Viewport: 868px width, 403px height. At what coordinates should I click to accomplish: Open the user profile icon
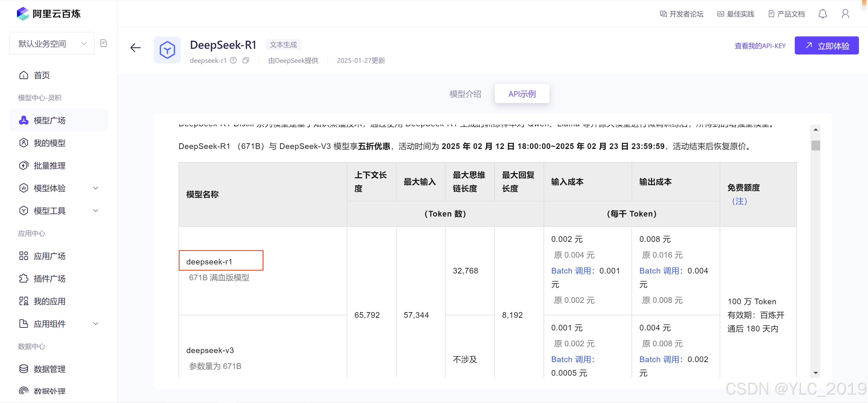[845, 14]
